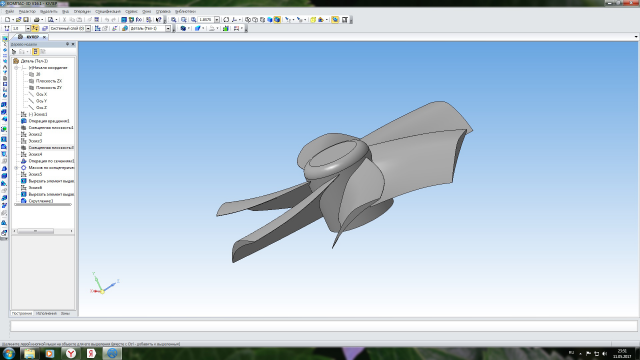This screenshot has height=360, width=640.
Task: Collapse the Начало координат tree node
Action: (16, 68)
